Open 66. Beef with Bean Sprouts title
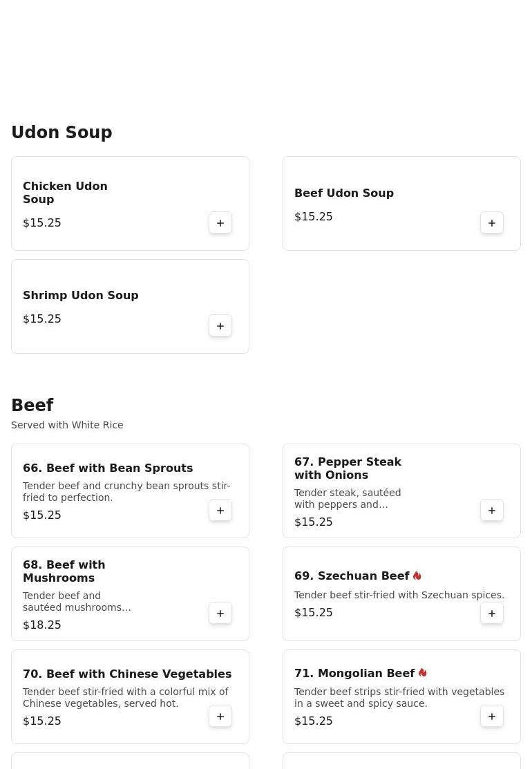The width and height of the screenshot is (532, 769). [x=108, y=468]
